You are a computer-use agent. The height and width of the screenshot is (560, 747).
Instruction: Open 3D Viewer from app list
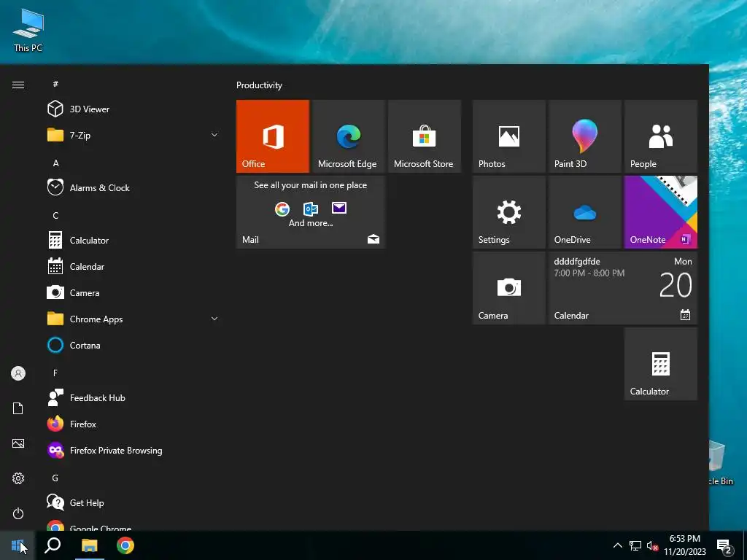(133, 109)
